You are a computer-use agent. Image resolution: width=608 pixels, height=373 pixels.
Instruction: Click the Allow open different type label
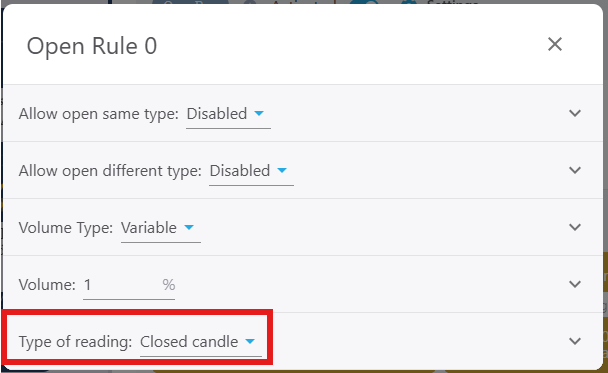tap(110, 171)
